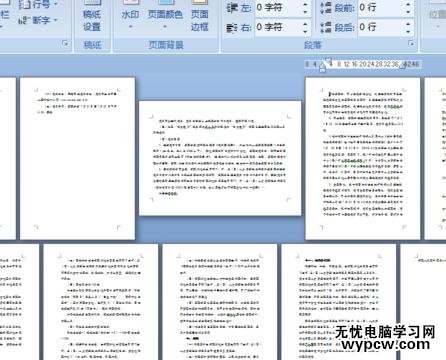The image size is (446, 360).
Task: Open the 页面边框 page borders dialog
Action: [x=200, y=16]
